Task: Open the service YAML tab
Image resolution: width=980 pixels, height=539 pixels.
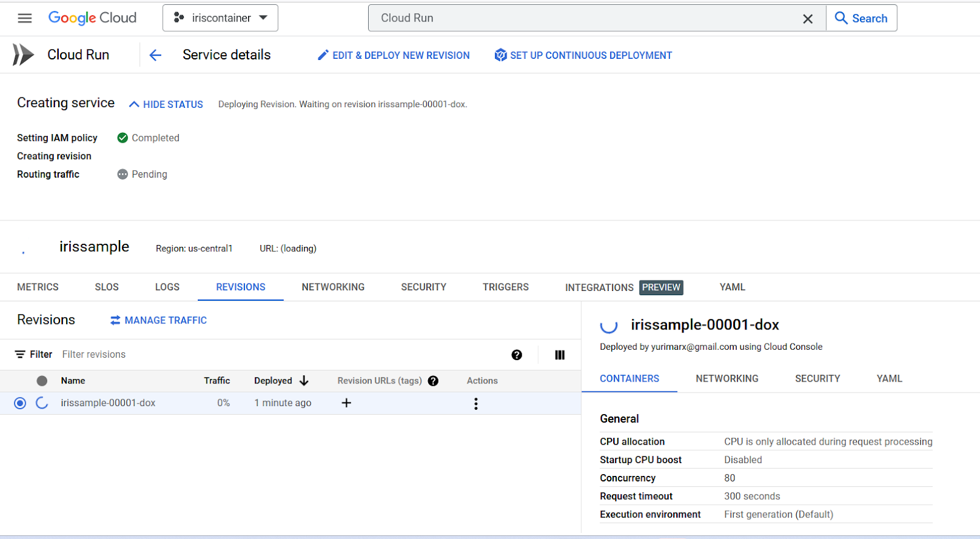Action: tap(733, 287)
